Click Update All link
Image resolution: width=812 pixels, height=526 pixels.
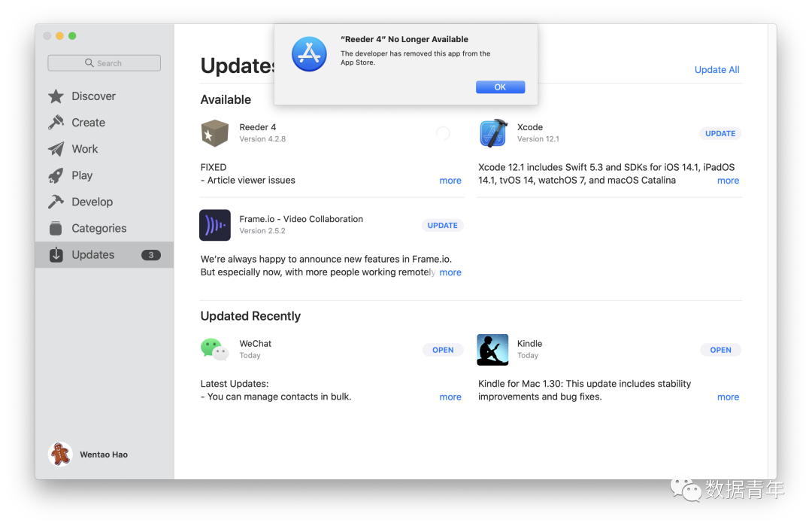point(717,69)
